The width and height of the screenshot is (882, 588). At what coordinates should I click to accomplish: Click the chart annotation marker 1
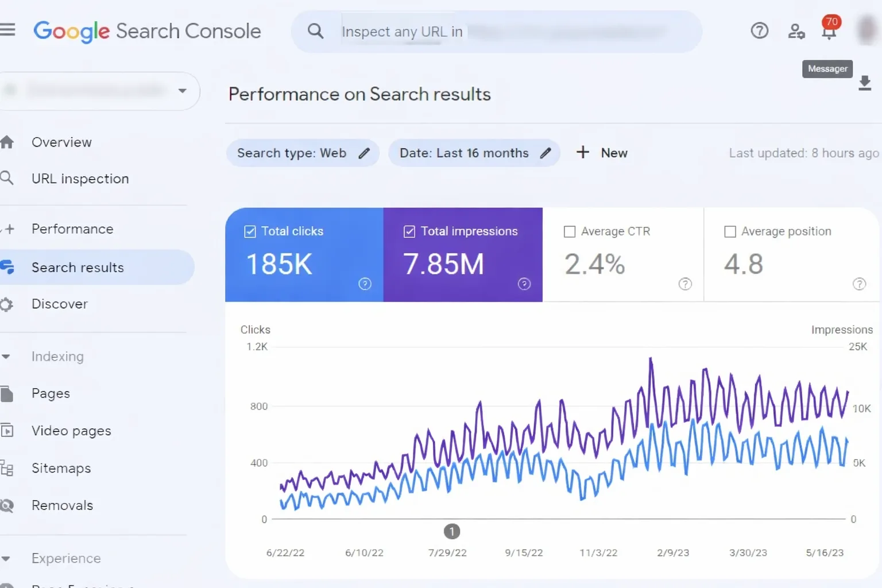coord(452,531)
